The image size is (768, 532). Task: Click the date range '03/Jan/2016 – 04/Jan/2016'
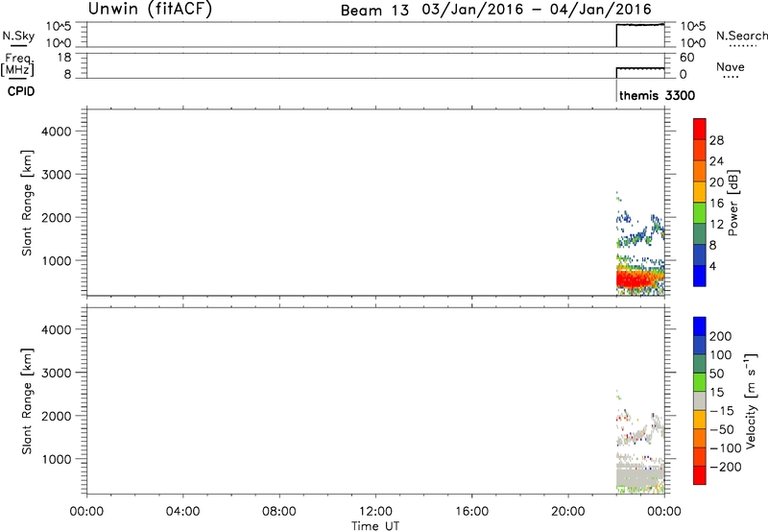click(537, 10)
